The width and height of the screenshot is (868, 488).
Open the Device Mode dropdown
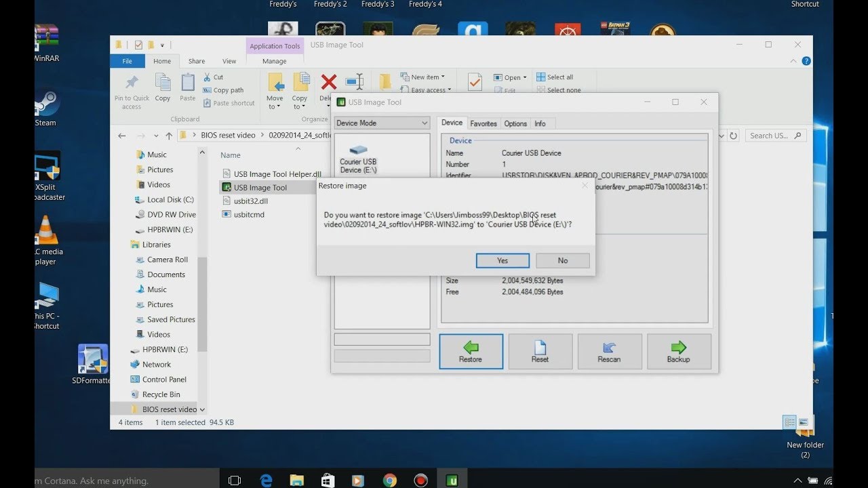click(x=382, y=123)
